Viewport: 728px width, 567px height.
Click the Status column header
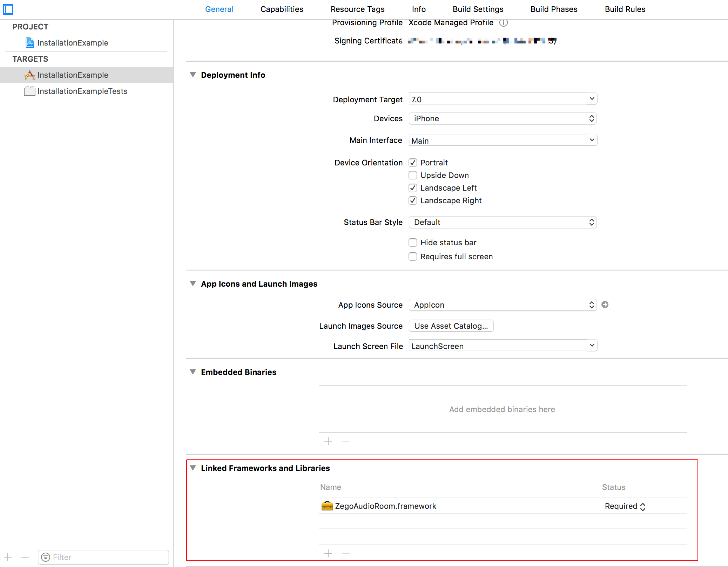pos(614,487)
